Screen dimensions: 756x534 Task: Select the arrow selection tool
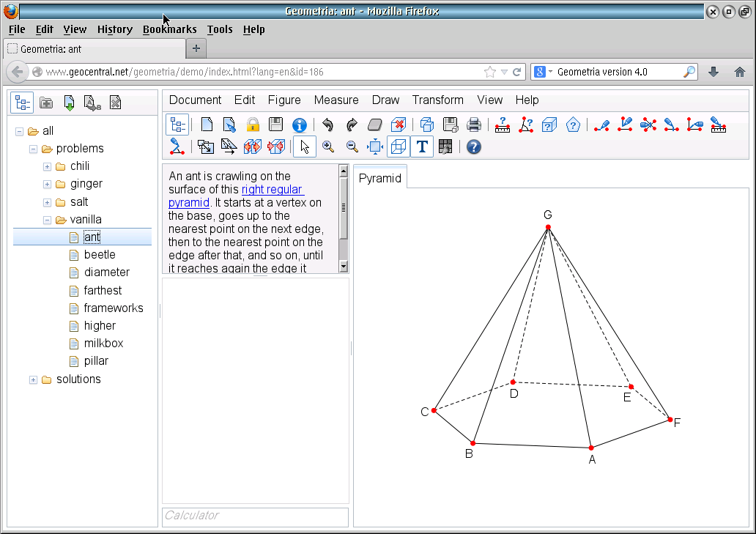(304, 147)
